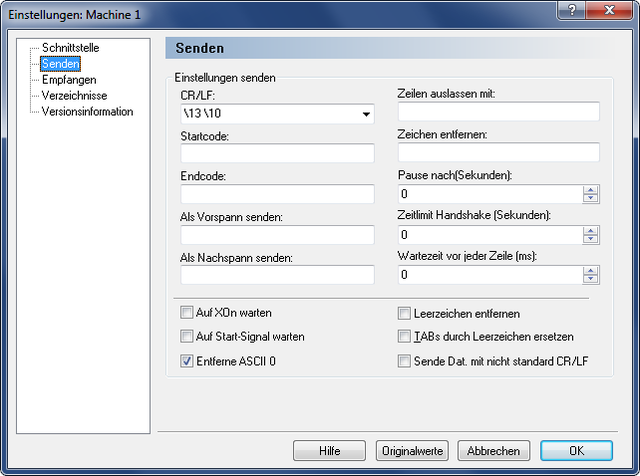
Task: Focus the Startcode input field
Action: (277, 153)
